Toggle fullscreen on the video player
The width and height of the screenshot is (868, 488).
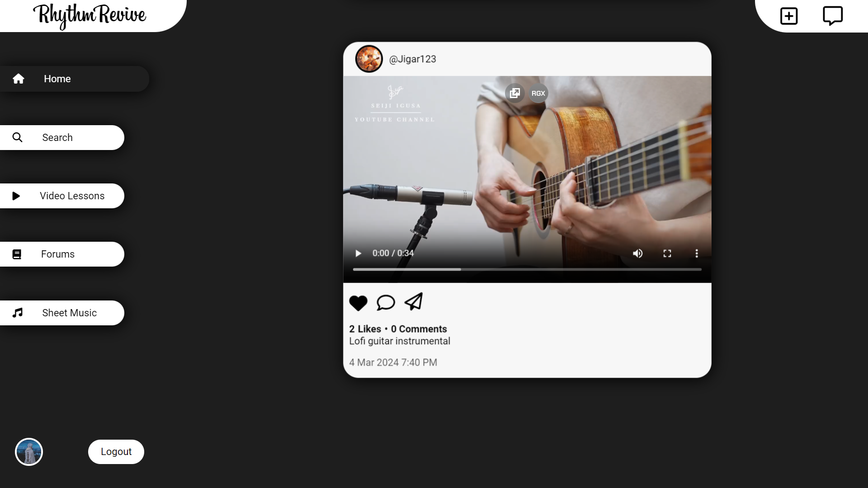(667, 253)
